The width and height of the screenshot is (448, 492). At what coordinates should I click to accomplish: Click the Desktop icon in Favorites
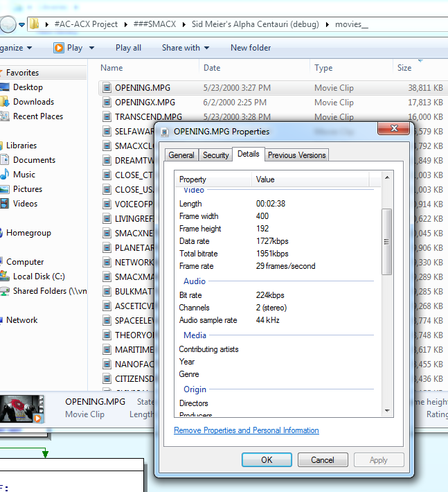tap(3, 87)
